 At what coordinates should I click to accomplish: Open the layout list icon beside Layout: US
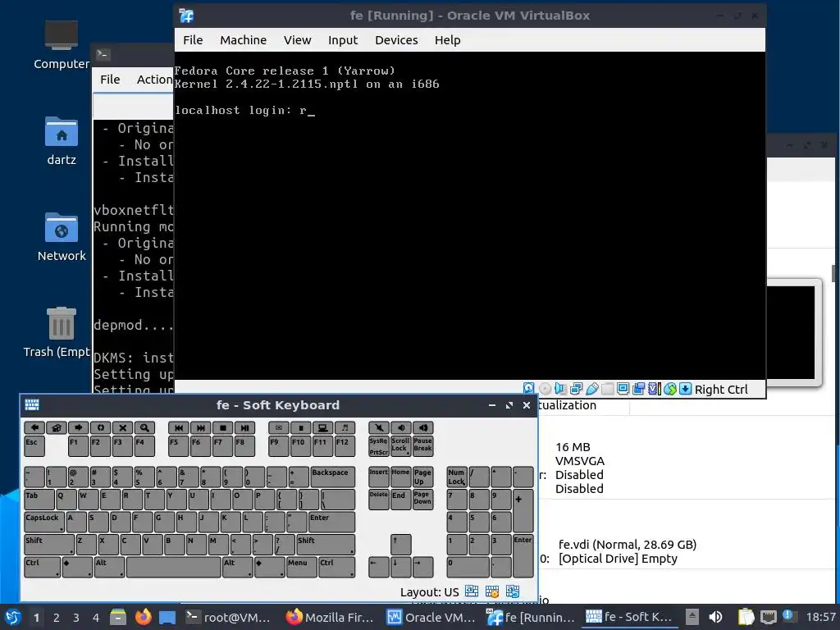click(x=472, y=591)
